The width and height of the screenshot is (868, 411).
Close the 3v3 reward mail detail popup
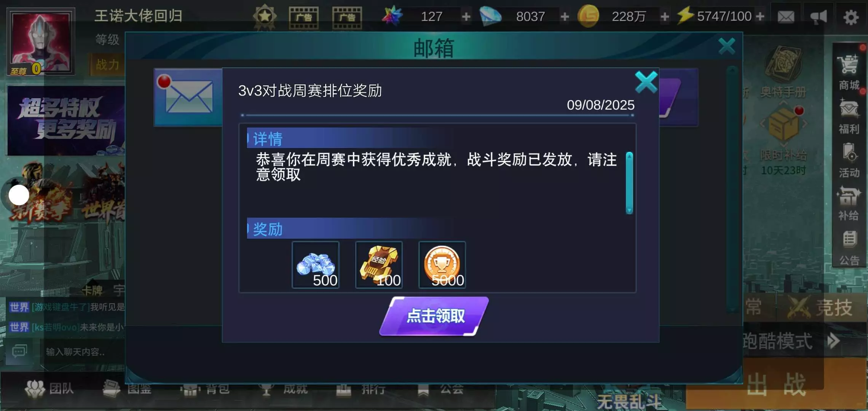coord(646,82)
